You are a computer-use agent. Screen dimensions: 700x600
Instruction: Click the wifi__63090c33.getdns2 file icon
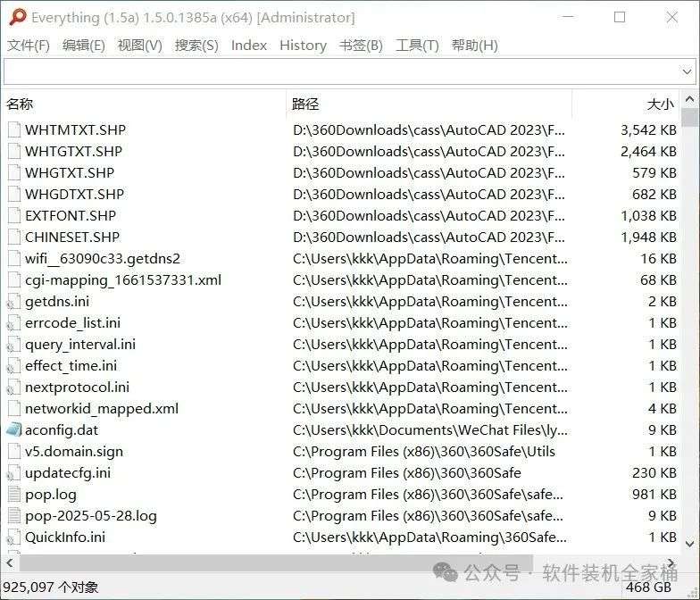click(x=14, y=258)
